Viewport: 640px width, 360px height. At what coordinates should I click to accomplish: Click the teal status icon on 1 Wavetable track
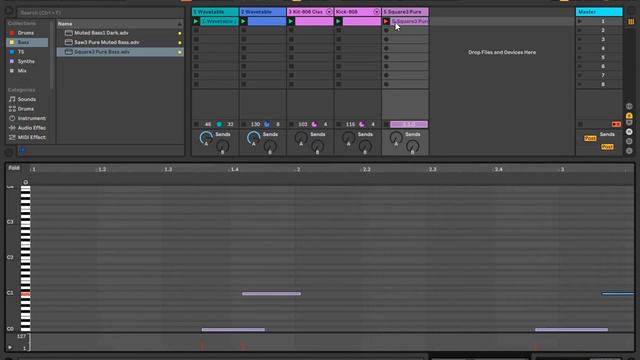[x=219, y=124]
